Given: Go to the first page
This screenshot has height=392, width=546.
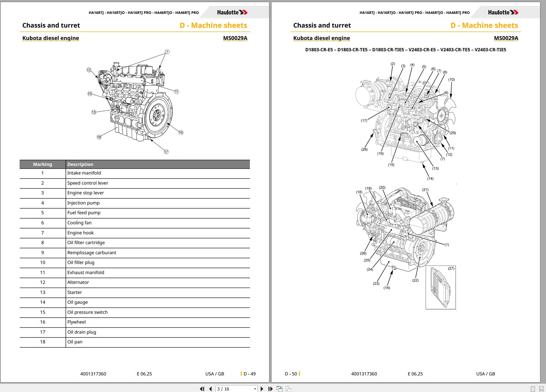Looking at the screenshot, I should click(x=202, y=389).
